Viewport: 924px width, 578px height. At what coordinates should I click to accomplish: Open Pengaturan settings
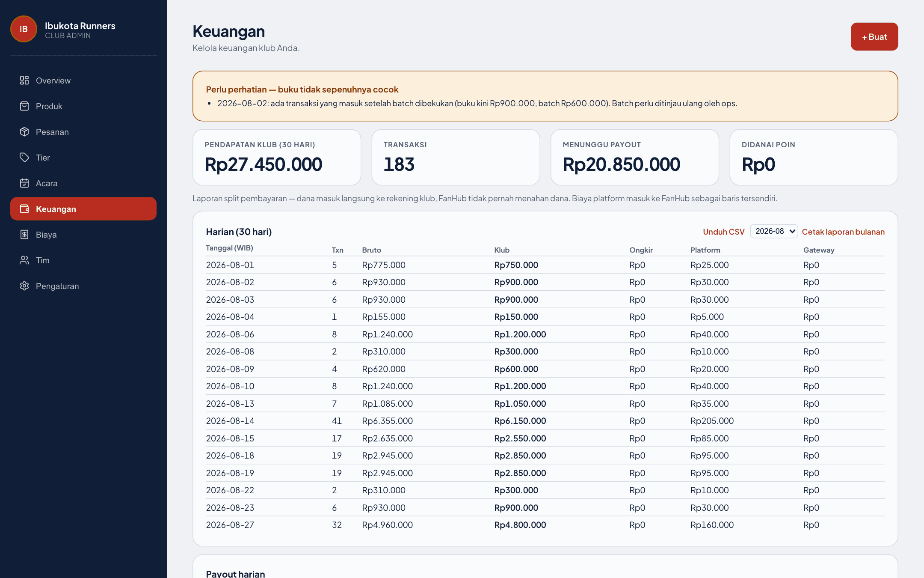point(83,286)
